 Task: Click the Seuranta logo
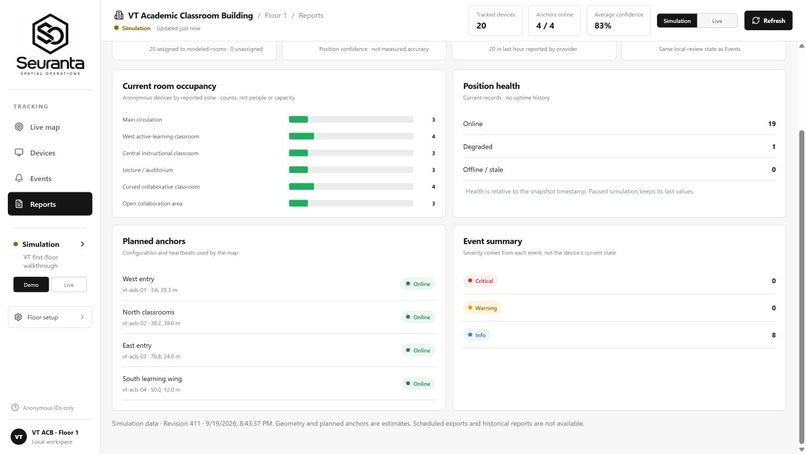pyautogui.click(x=50, y=45)
